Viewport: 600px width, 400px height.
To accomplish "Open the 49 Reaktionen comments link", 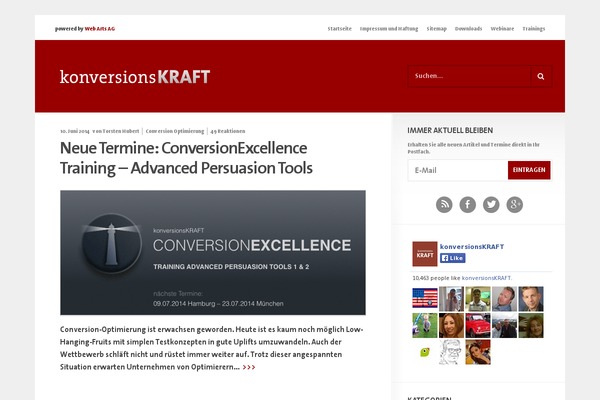I will [228, 131].
